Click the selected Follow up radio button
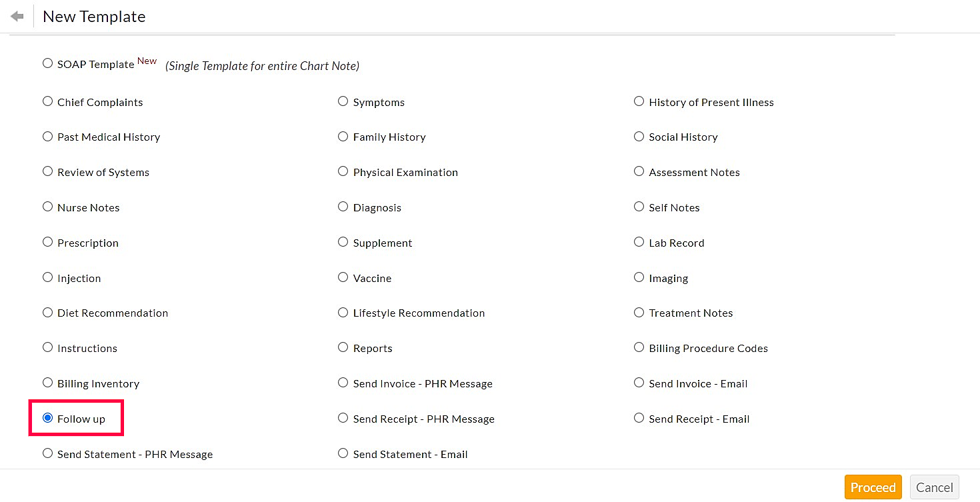980x502 pixels. (47, 418)
